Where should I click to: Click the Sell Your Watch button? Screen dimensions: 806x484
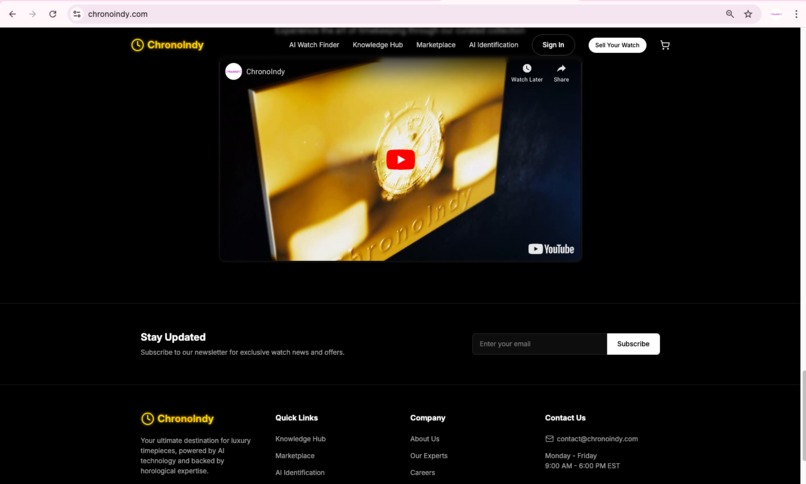click(617, 45)
